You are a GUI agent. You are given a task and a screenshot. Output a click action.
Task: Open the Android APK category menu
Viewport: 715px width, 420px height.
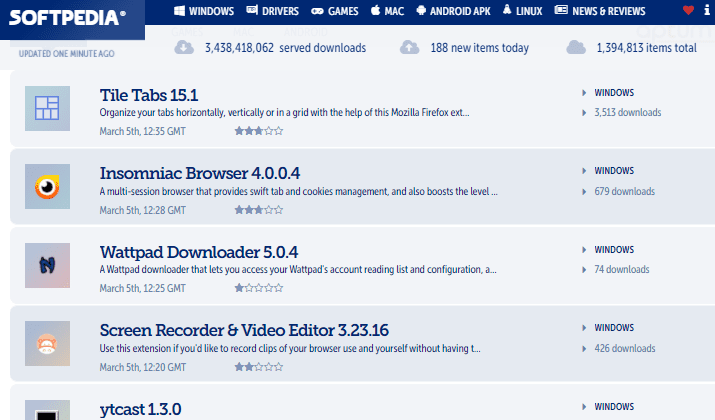[453, 11]
